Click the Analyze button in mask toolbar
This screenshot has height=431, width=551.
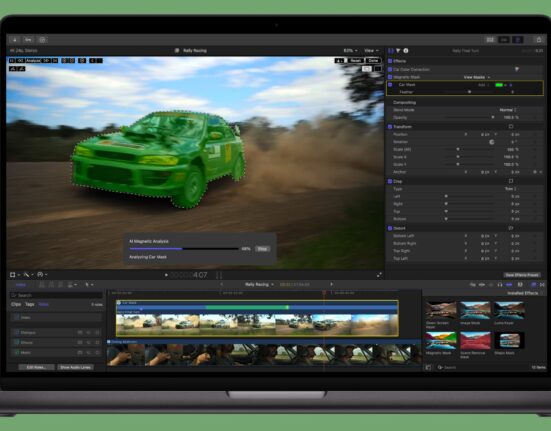34,61
